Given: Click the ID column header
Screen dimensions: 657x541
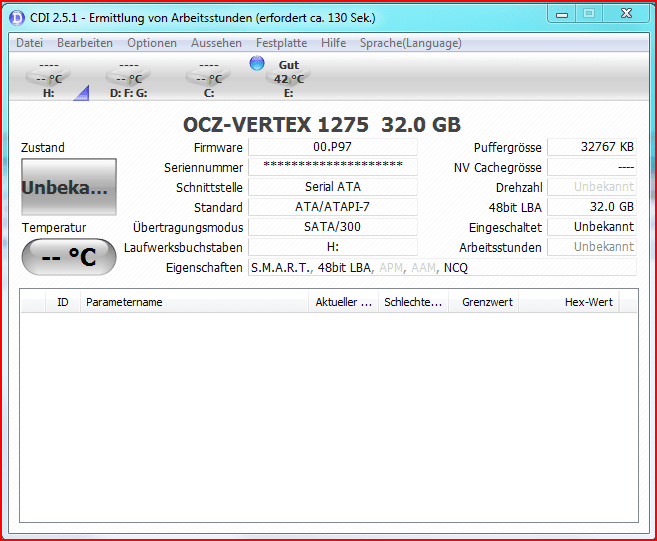Looking at the screenshot, I should (63, 302).
